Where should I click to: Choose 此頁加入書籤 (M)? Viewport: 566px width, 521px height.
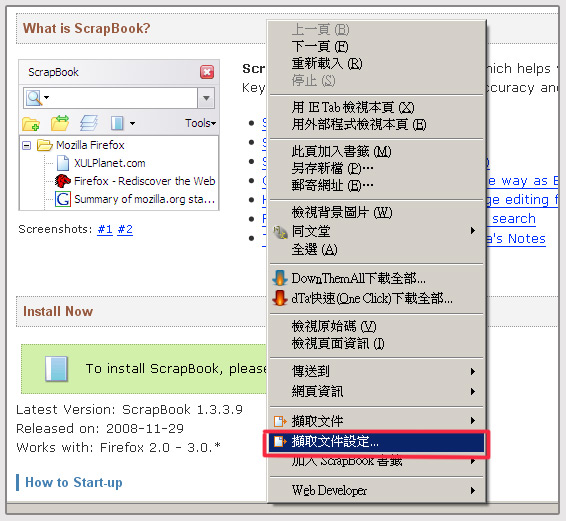point(376,151)
